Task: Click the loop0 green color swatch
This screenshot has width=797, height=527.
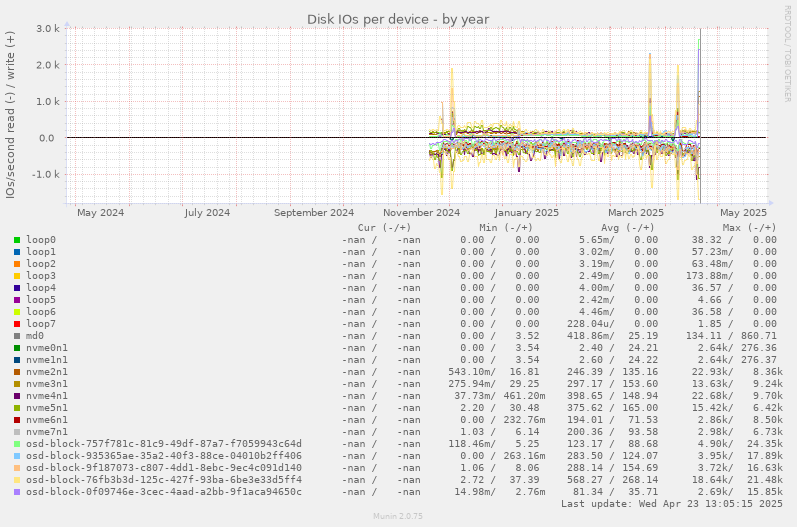Action: click(x=17, y=240)
